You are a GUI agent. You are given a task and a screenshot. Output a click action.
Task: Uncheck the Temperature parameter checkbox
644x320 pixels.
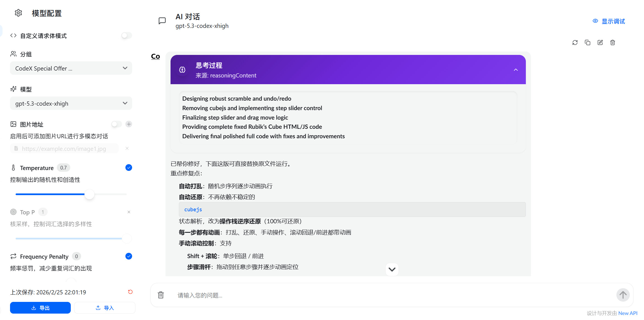point(129,168)
